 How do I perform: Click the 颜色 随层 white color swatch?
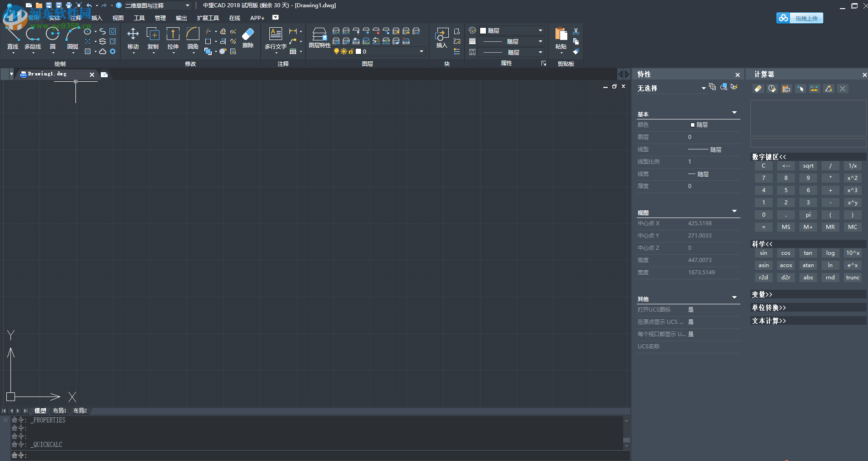(693, 125)
